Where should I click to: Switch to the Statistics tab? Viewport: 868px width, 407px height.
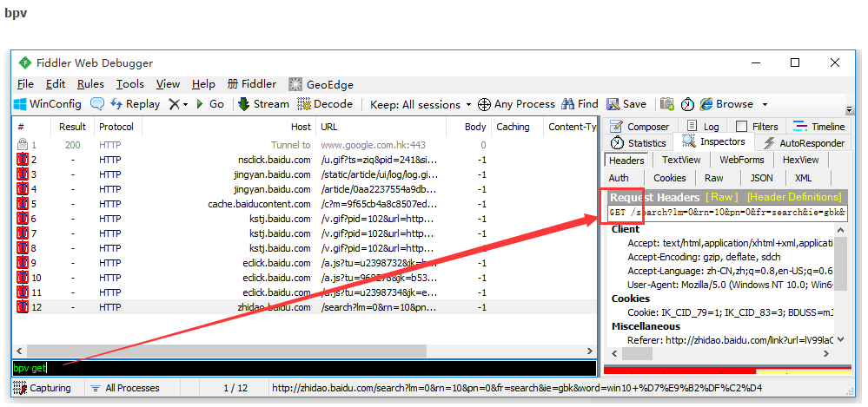tap(639, 143)
